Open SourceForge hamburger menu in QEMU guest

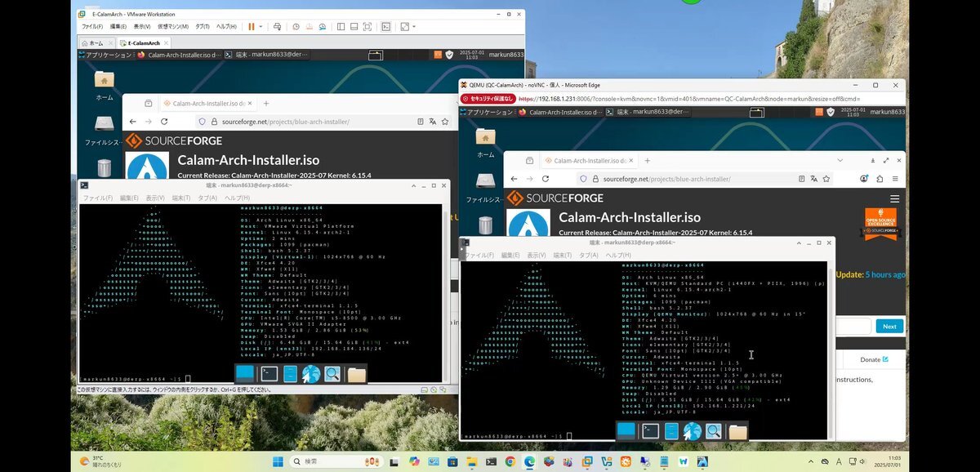pos(894,198)
